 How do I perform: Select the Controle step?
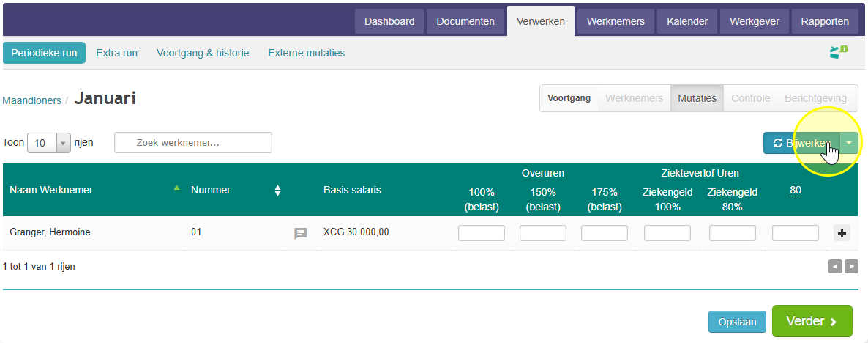751,99
